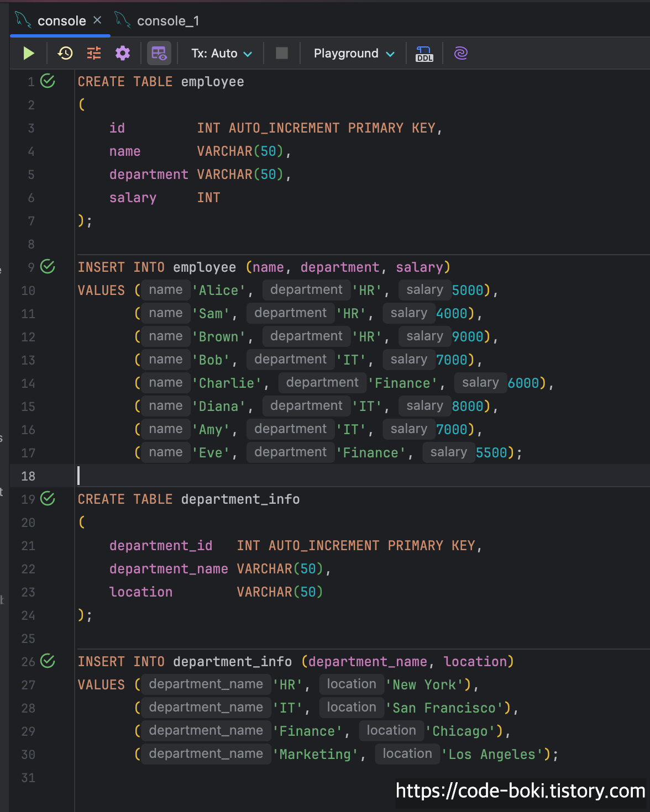Open the Tx: Auto transaction mode dropdown
The height and width of the screenshot is (812, 650).
222,54
